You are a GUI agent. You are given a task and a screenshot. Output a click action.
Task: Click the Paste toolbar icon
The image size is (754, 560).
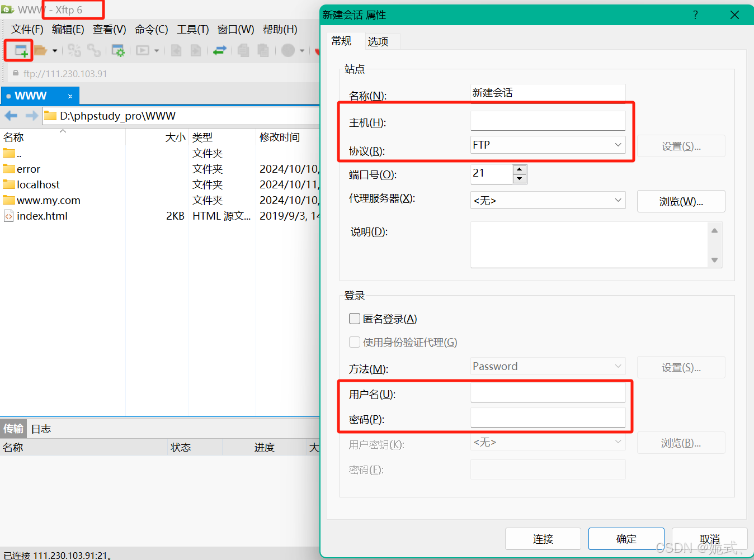(263, 51)
